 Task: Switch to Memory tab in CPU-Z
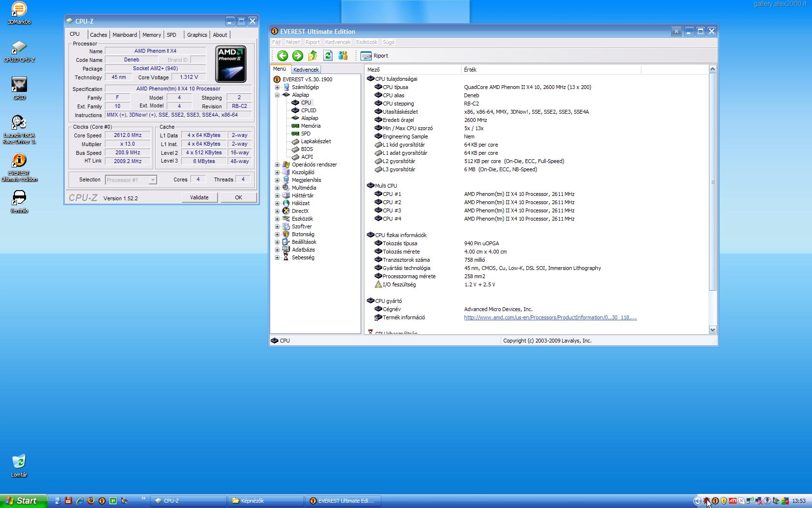151,35
